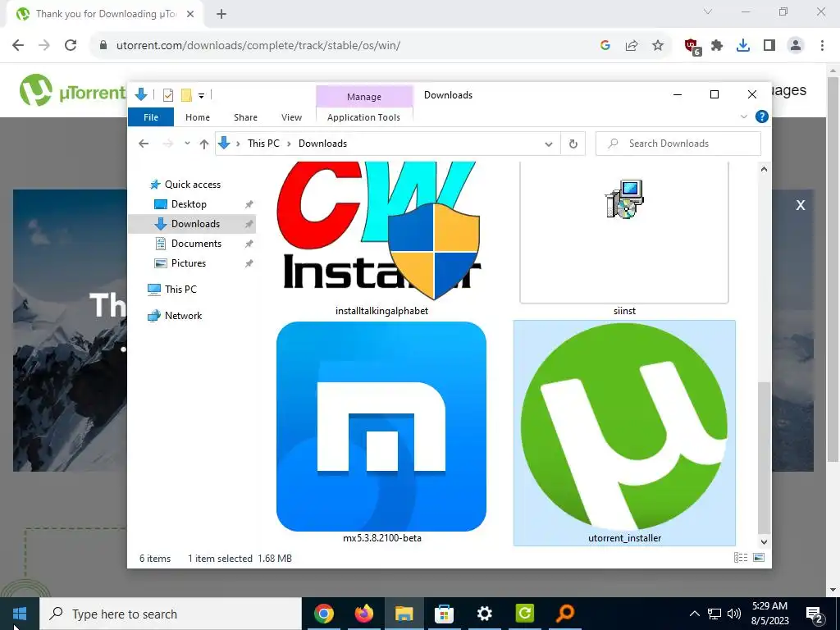Viewport: 840px width, 630px height.
Task: Click Properties icon in Explorer quick access toolbar
Action: (x=168, y=95)
